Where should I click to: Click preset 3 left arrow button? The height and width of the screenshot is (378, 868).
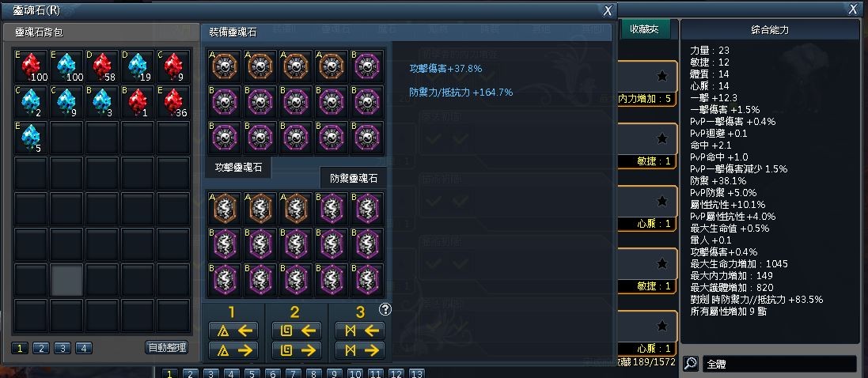[360, 331]
